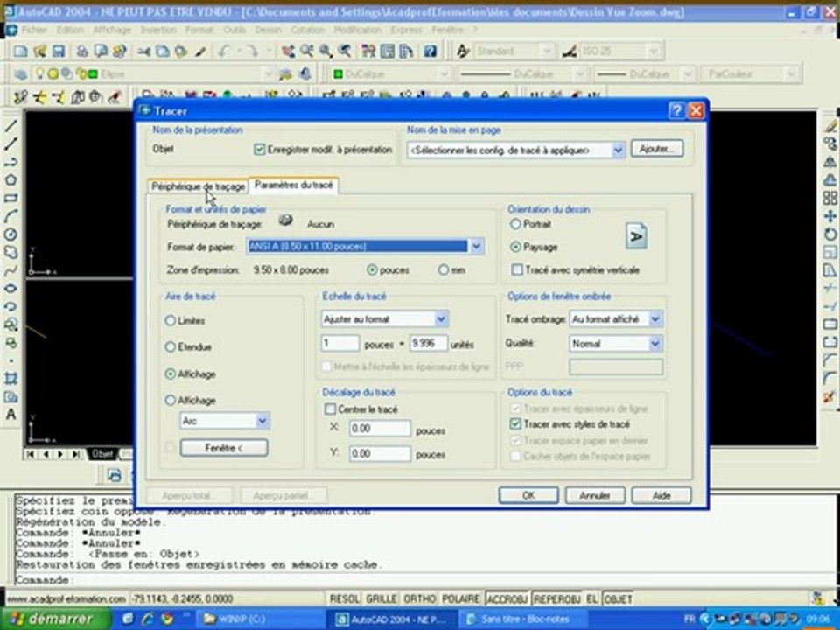Open the layer list dropdown showing Elipse
The width and height of the screenshot is (840, 630).
268,73
